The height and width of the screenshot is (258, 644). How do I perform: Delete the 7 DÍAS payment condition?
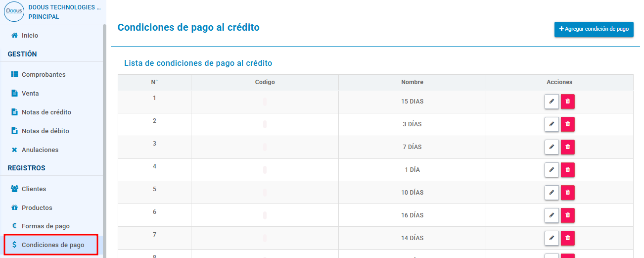point(568,147)
